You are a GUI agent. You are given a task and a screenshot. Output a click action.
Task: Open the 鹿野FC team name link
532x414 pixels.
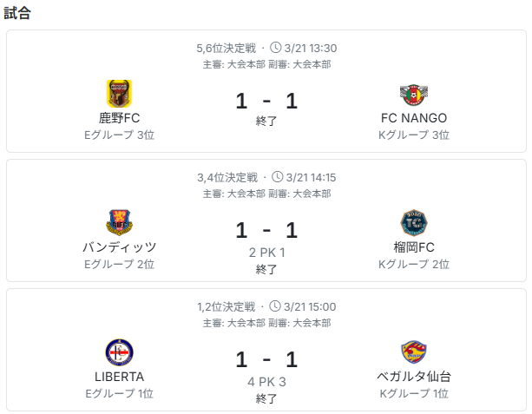coord(119,117)
